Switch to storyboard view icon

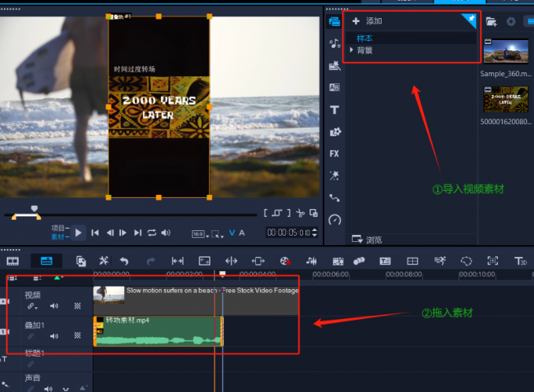pyautogui.click(x=13, y=261)
